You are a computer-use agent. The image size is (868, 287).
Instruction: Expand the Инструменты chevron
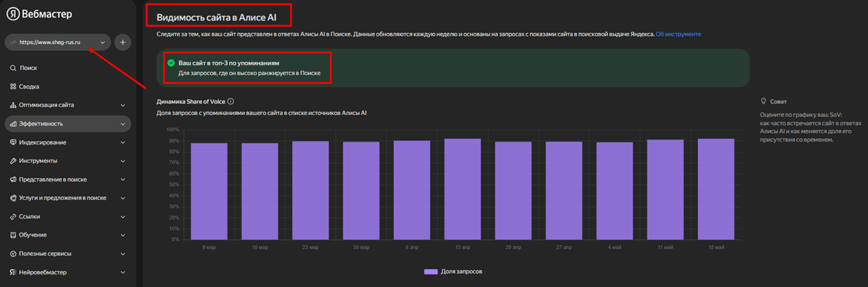(x=123, y=161)
